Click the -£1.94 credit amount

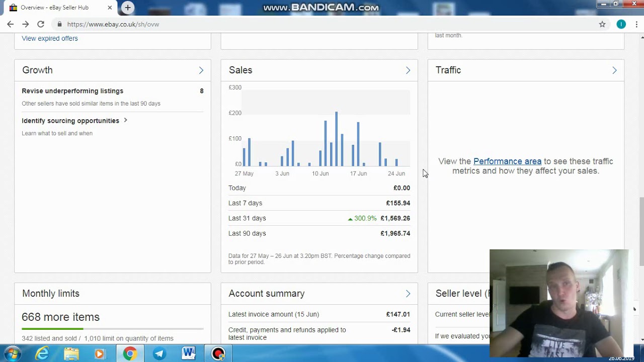tap(401, 330)
